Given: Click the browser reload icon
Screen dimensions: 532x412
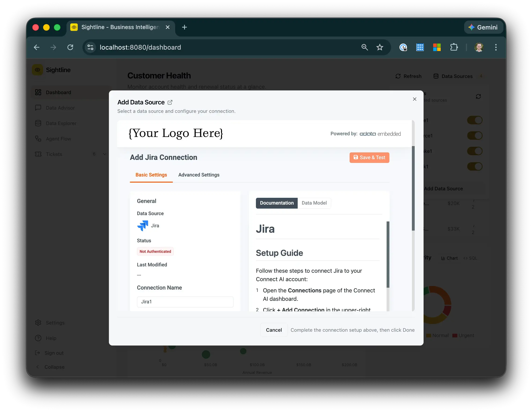Looking at the screenshot, I should pyautogui.click(x=70, y=47).
